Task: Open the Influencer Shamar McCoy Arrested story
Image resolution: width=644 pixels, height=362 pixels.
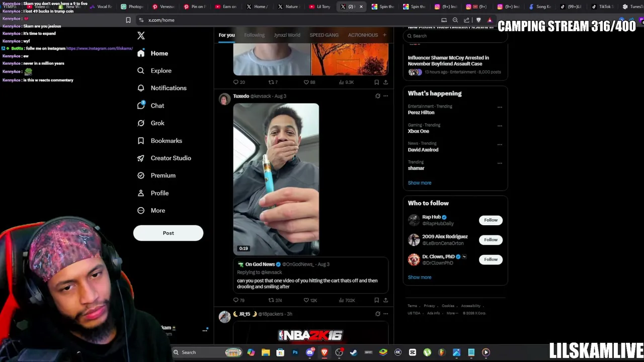Action: [448, 61]
